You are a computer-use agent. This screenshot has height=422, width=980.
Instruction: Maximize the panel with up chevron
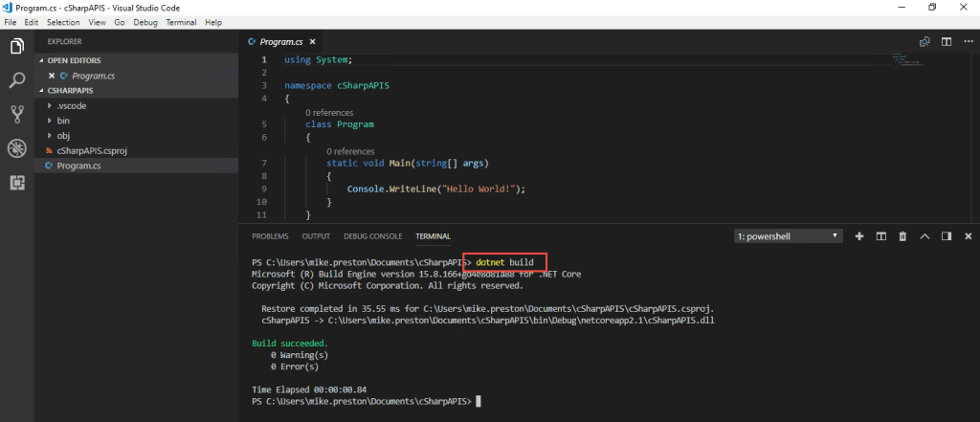(925, 236)
